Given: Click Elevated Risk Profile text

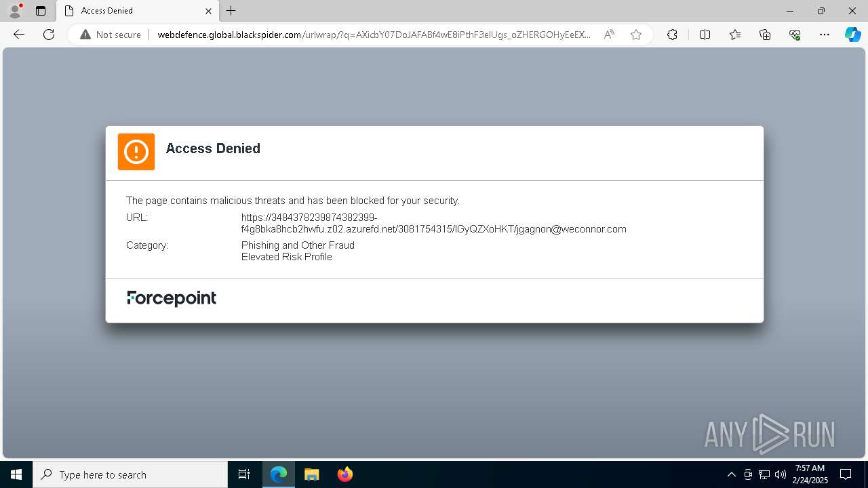Looking at the screenshot, I should 287,257.
